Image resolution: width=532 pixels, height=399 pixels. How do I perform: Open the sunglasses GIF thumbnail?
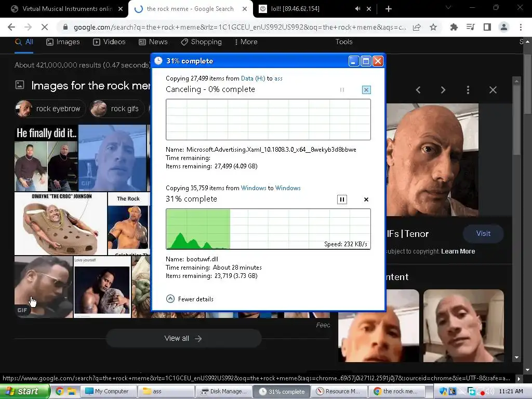click(x=44, y=287)
